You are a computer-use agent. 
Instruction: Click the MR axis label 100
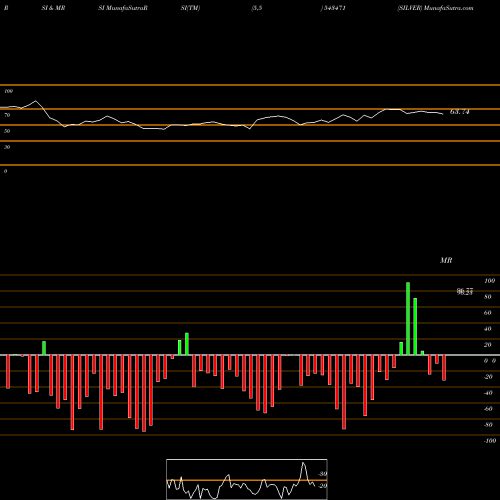[x=490, y=281]
